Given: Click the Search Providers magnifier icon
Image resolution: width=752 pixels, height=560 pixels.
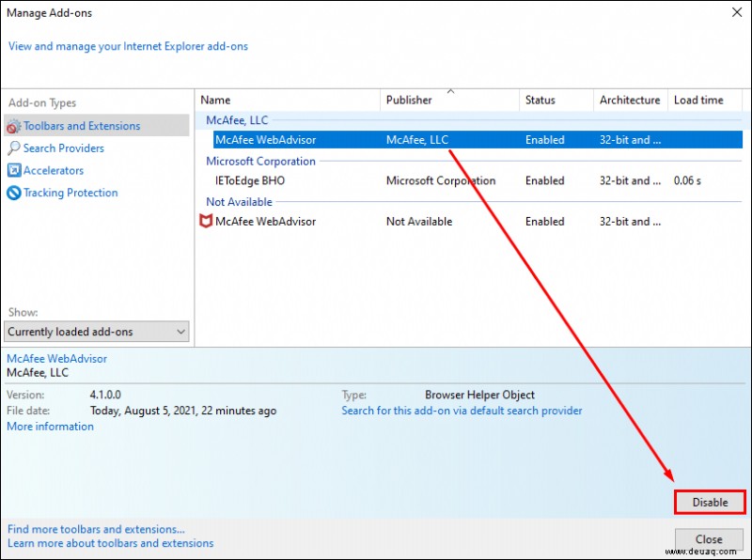Looking at the screenshot, I should click(x=14, y=148).
